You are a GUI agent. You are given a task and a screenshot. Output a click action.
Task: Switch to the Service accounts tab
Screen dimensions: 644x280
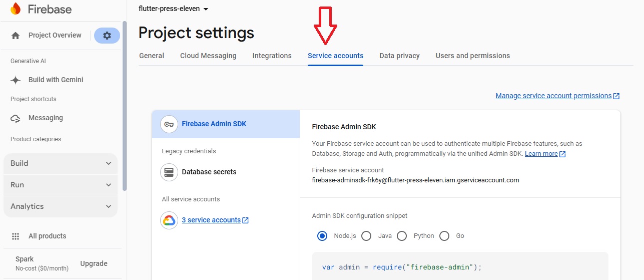point(336,56)
